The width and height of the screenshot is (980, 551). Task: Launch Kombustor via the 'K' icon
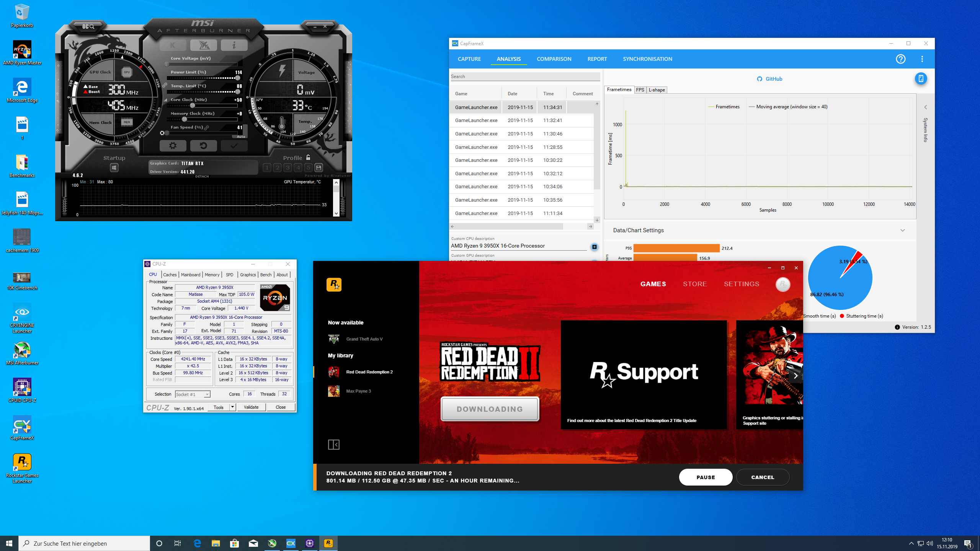[x=173, y=45]
